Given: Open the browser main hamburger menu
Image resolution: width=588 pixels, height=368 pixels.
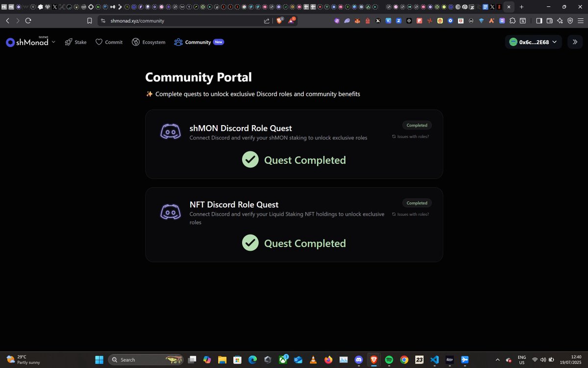Looking at the screenshot, I should pyautogui.click(x=580, y=21).
